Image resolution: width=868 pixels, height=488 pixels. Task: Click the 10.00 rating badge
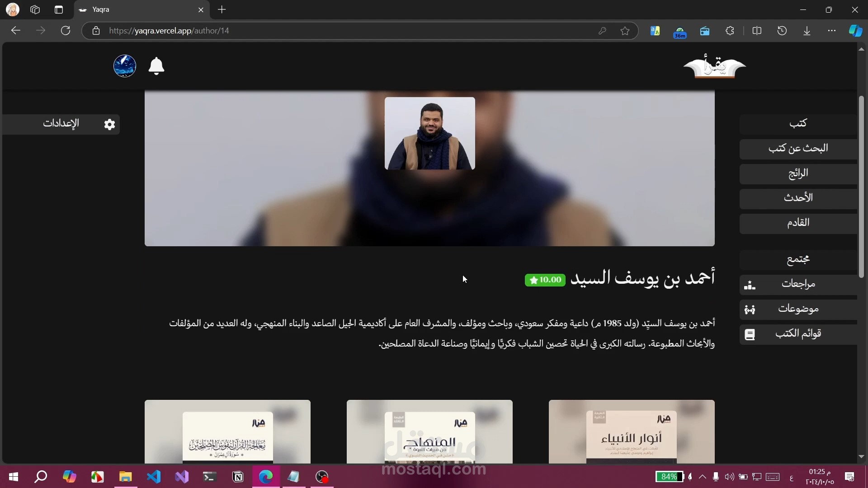tap(545, 280)
